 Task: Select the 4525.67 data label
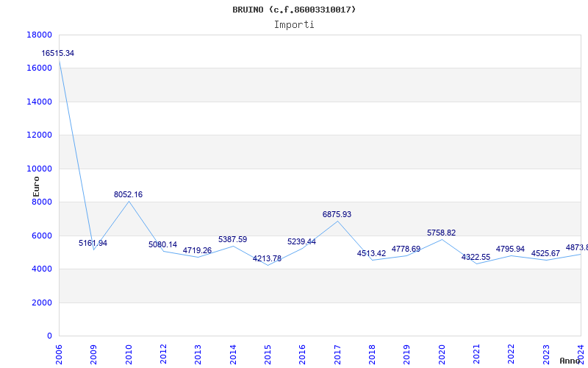tap(545, 253)
